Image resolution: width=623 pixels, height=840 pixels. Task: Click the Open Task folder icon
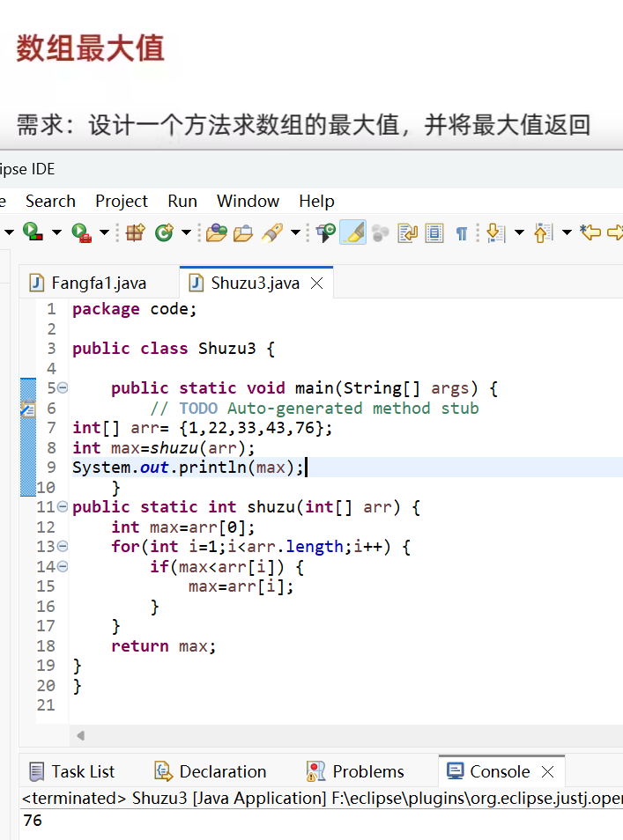243,233
